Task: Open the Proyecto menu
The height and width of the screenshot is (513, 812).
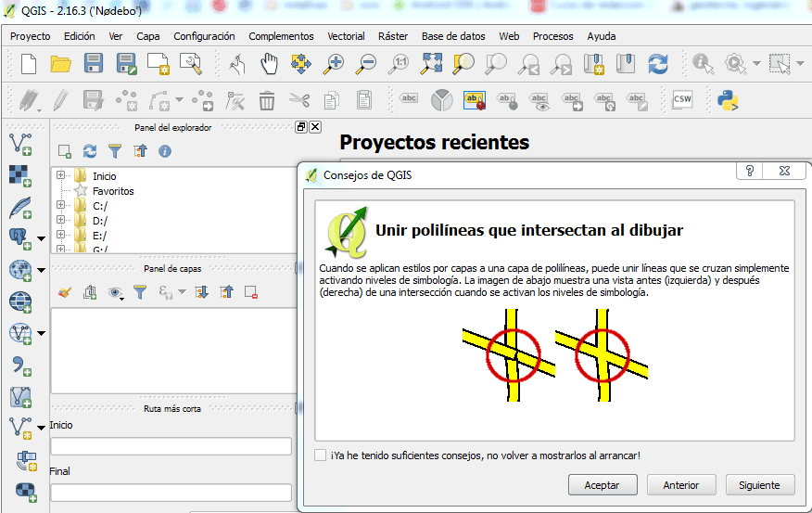Action: [30, 36]
